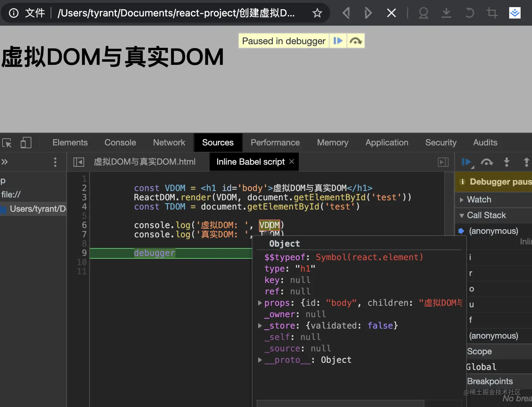Switch to the Network tab
The image size is (532, 407).
point(169,143)
